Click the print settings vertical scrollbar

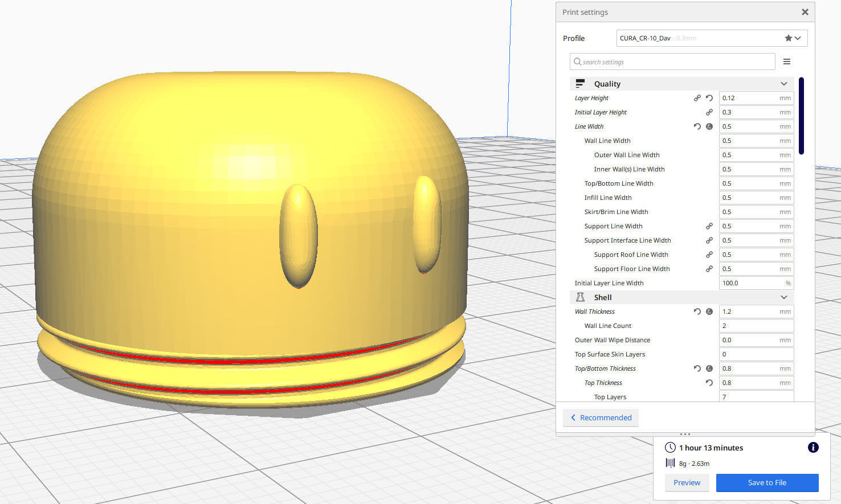coord(801,116)
